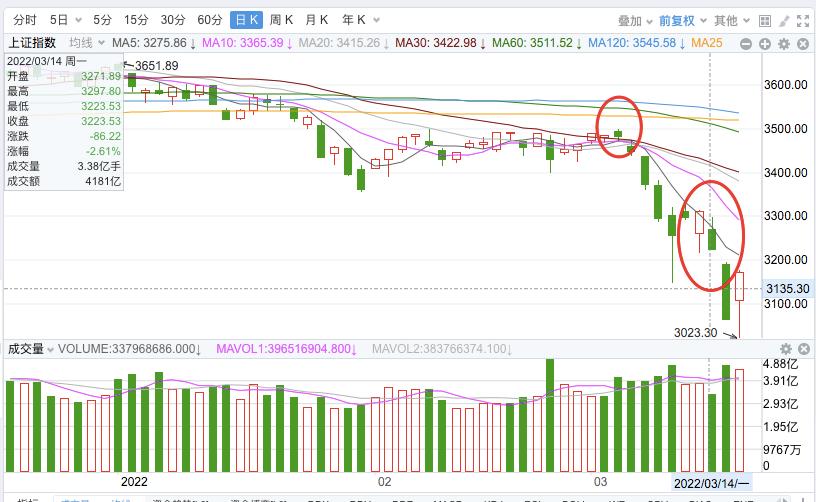The width and height of the screenshot is (816, 502).
Task: Close the volume indicator panel
Action: (804, 349)
